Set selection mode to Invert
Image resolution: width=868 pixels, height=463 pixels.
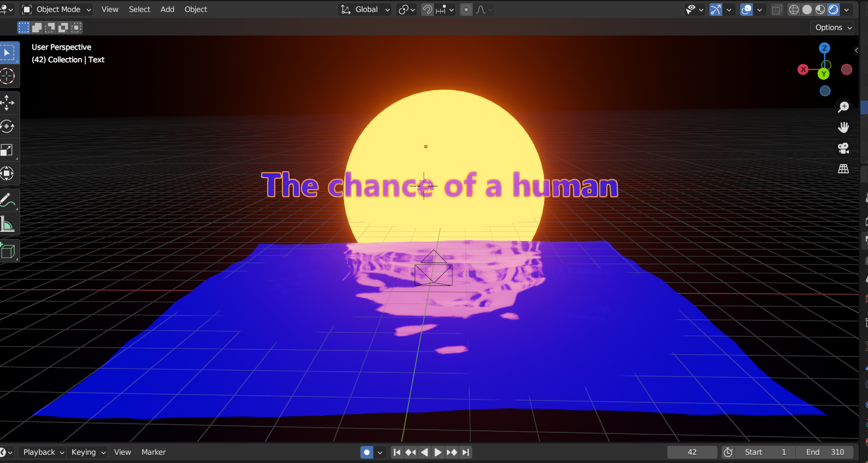tap(63, 27)
